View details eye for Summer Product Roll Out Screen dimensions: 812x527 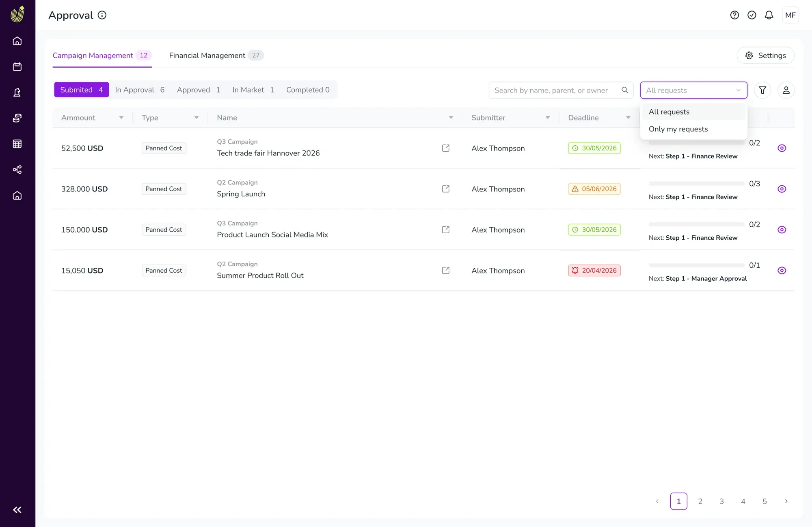782,271
